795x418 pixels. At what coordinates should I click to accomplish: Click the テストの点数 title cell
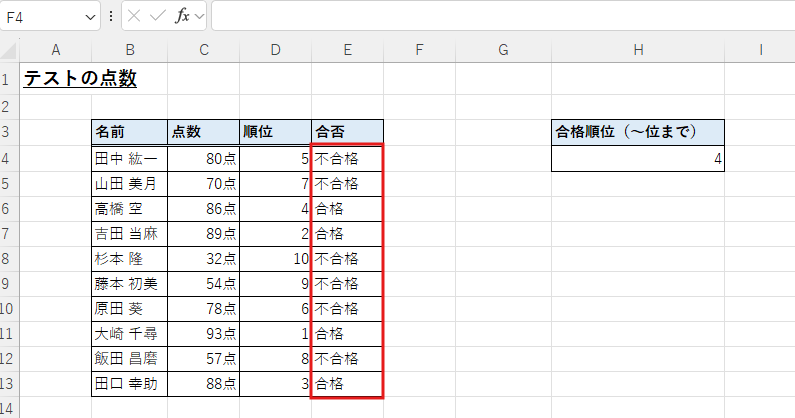(80, 79)
